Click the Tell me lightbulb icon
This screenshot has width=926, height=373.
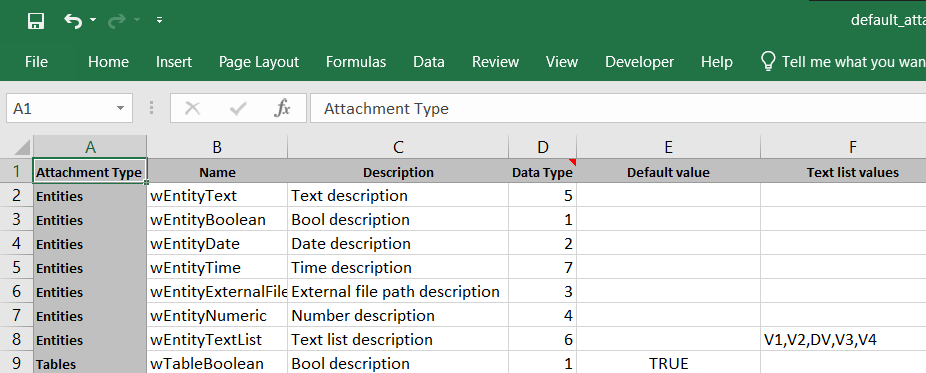pos(767,61)
